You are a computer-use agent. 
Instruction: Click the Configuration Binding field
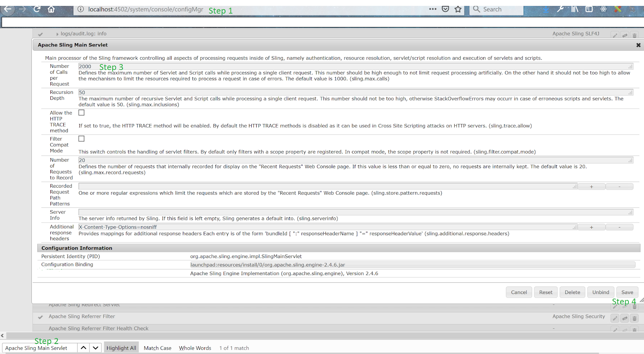(413, 265)
